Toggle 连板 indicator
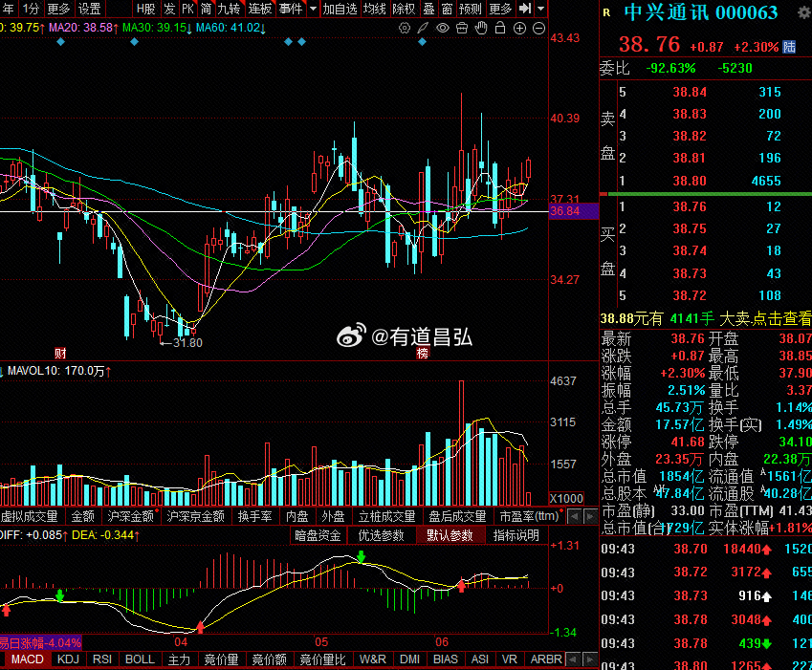This screenshot has width=812, height=670. 259,9
